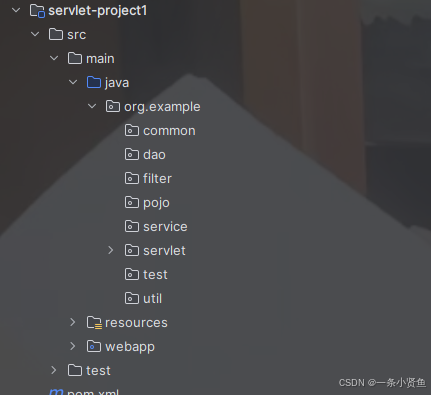Image resolution: width=431 pixels, height=395 pixels.
Task: Click the org.example package icon
Action: coord(113,106)
